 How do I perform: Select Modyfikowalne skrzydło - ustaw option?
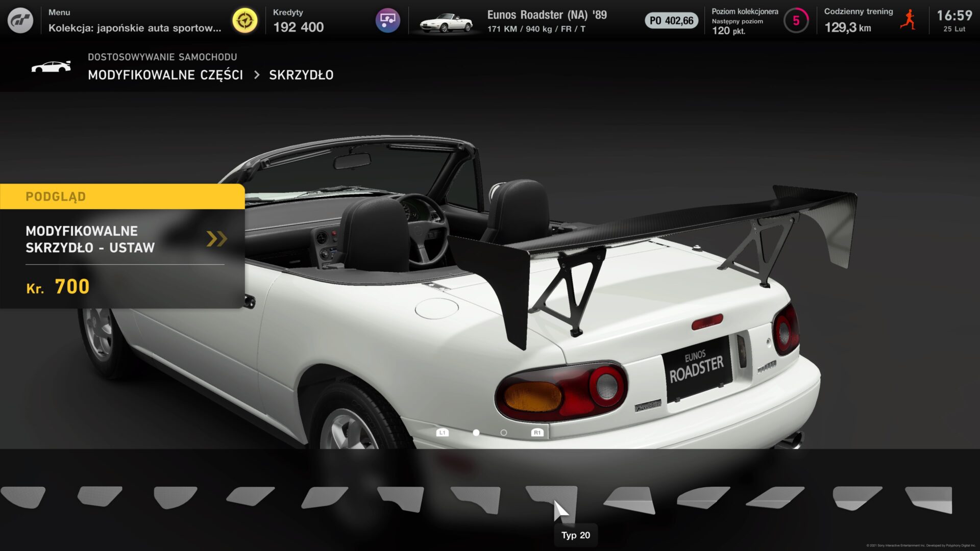click(x=90, y=239)
